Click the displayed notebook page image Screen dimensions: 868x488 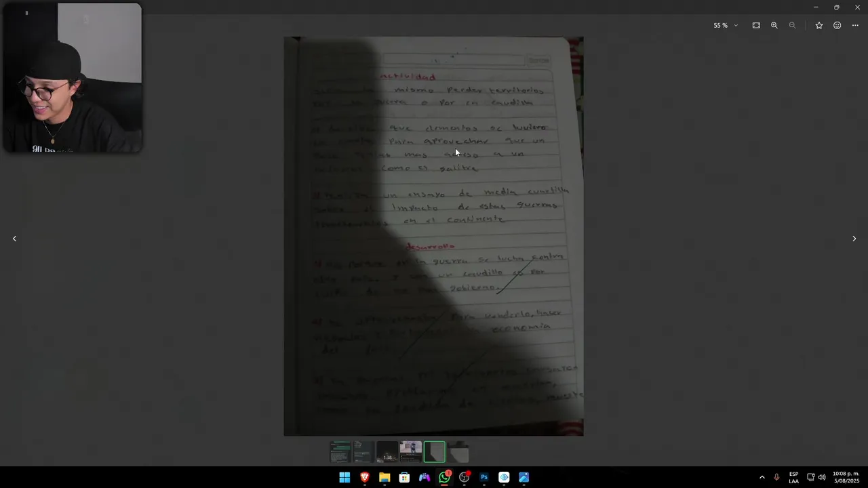433,236
